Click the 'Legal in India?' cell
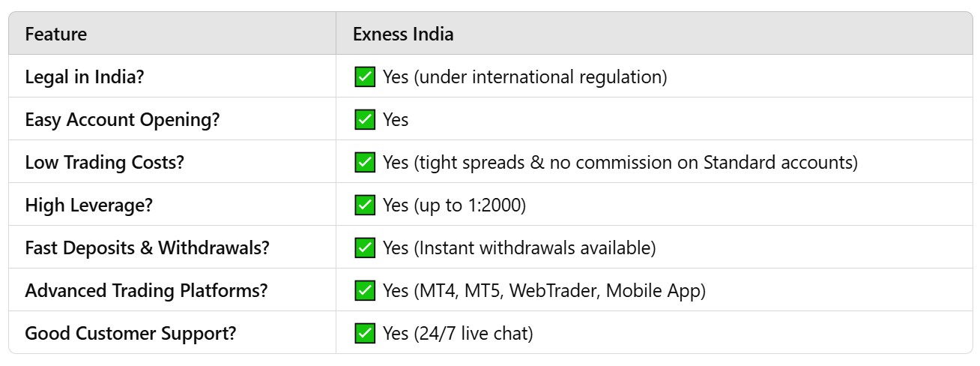This screenshot has height=366, width=980. (172, 76)
